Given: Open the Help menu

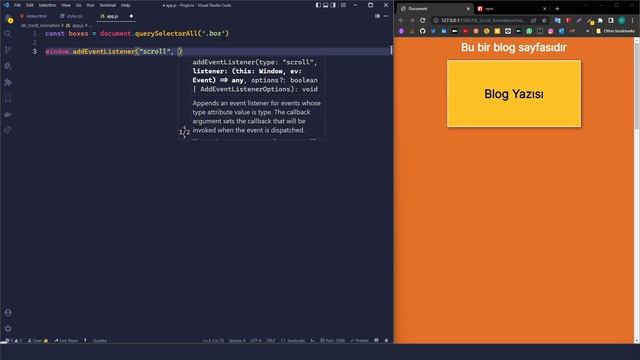Looking at the screenshot, I should pos(125,5).
